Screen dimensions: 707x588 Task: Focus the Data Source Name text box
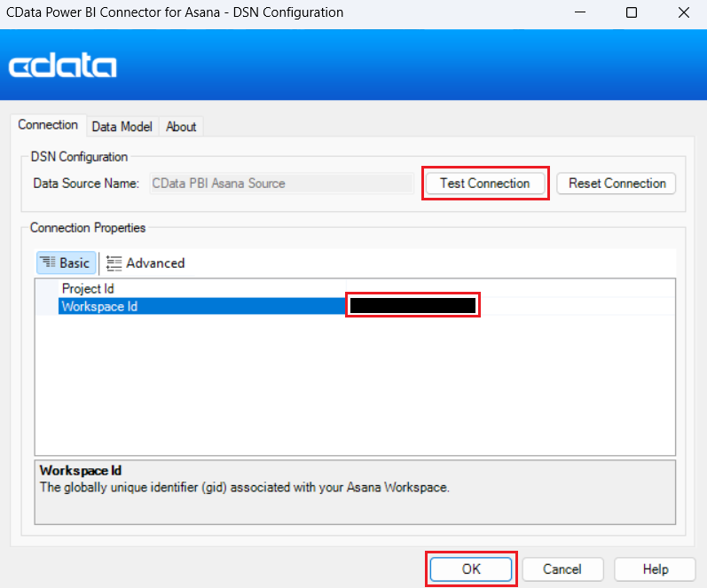tap(280, 184)
